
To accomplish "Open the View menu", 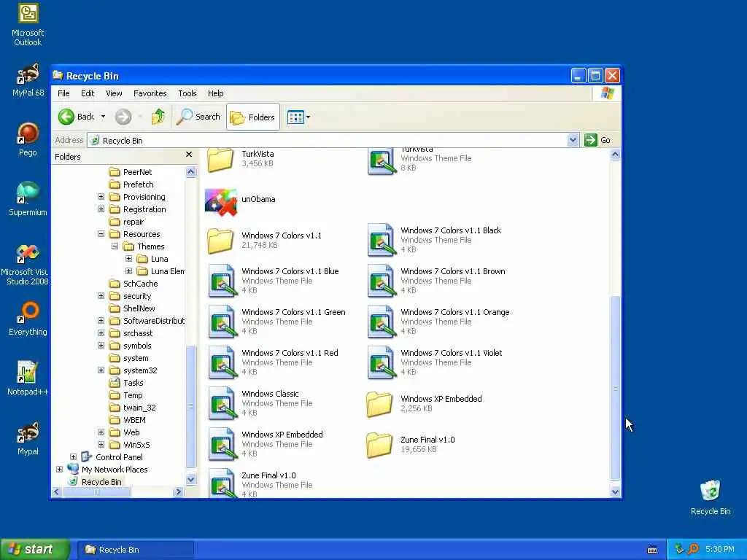I will click(x=114, y=93).
